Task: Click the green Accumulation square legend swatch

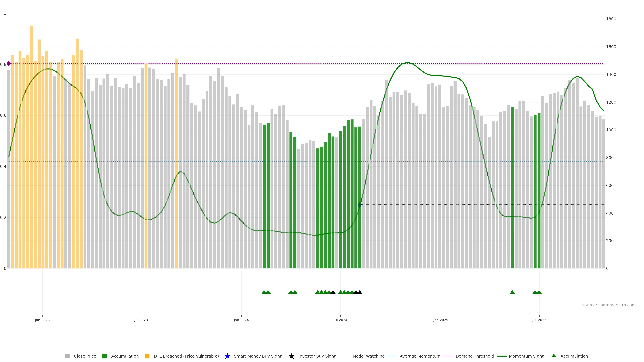Action: pyautogui.click(x=104, y=356)
